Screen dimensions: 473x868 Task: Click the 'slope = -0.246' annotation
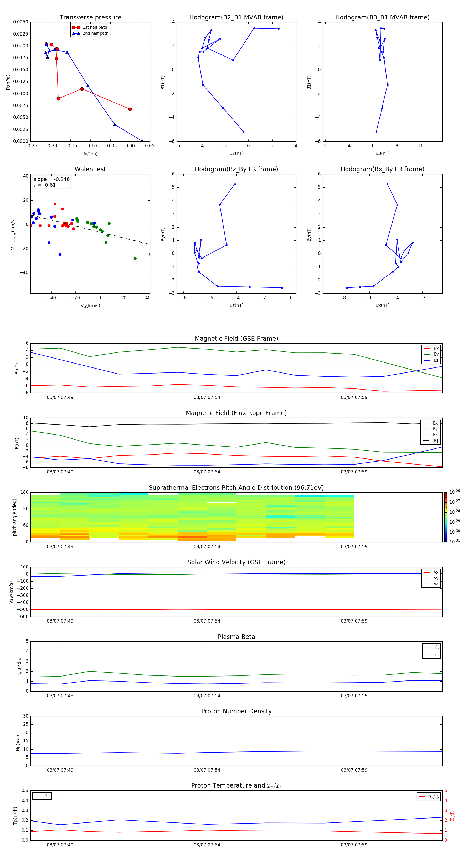(x=52, y=179)
